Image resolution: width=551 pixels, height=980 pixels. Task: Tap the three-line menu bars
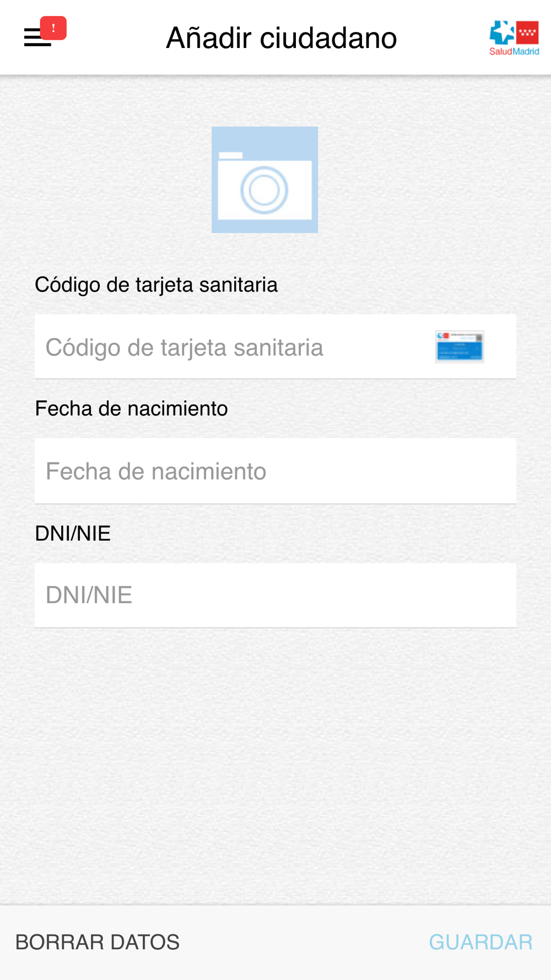pos(37,37)
